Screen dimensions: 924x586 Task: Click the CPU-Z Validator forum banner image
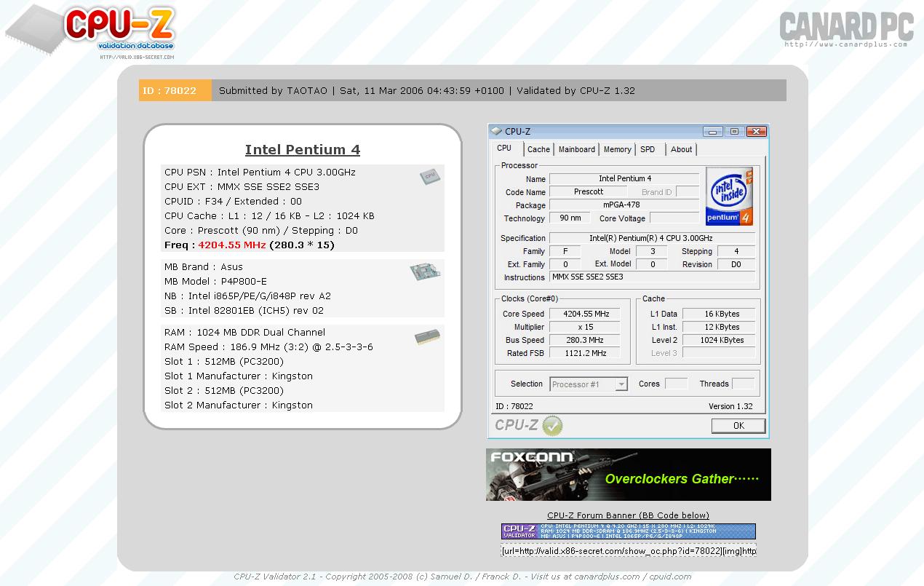pos(628,531)
